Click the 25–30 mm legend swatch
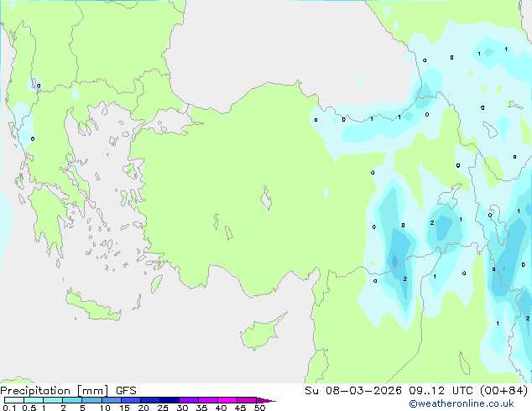 pyautogui.click(x=169, y=400)
